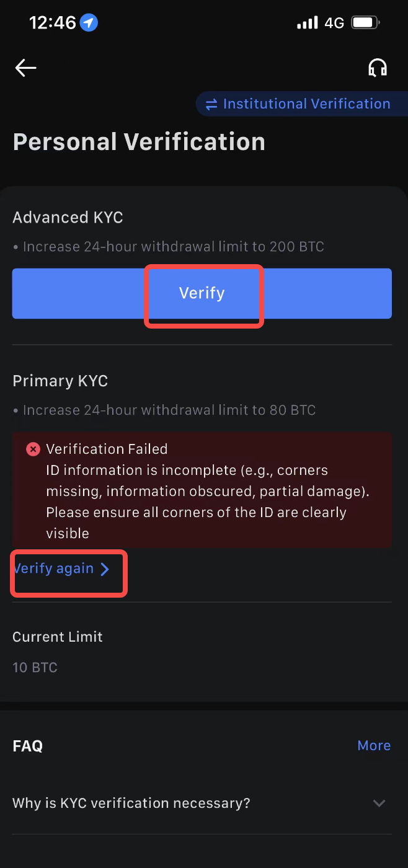Open customer support headset icon
The image size is (408, 868).
[377, 68]
